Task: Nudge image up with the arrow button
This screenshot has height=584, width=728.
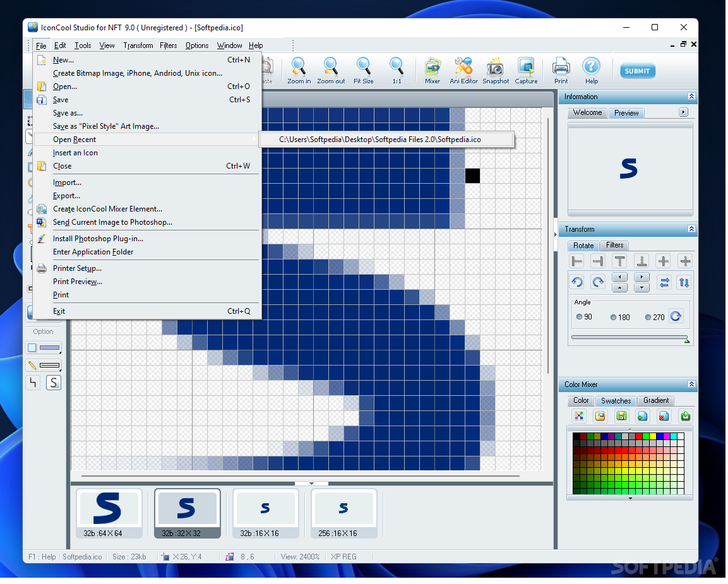Action: pyautogui.click(x=621, y=289)
